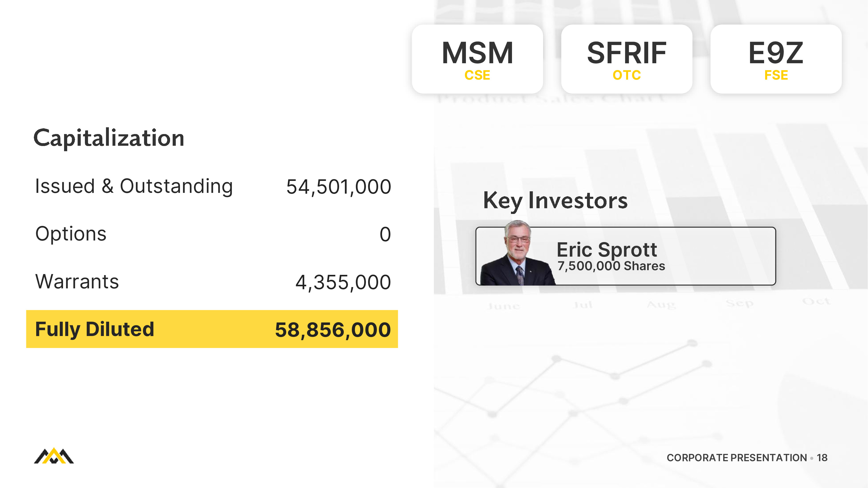Click the Capitalization heading
Viewport: 868px width, 488px height.
[109, 138]
